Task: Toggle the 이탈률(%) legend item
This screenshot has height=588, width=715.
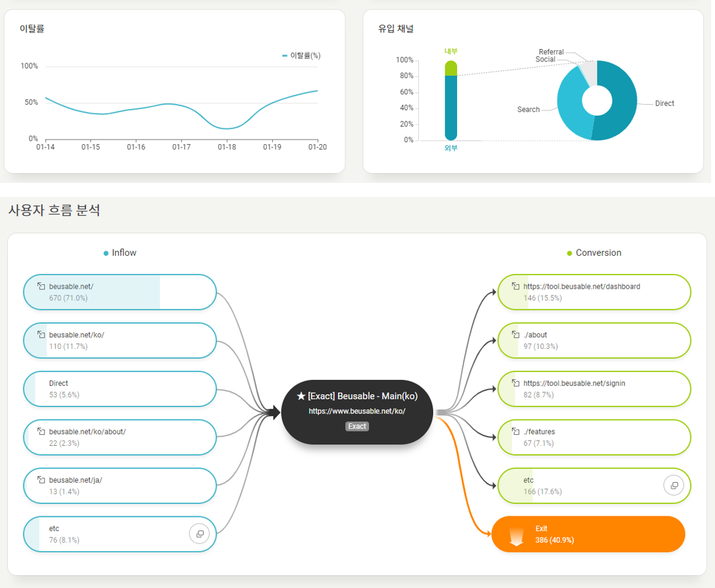Action: pos(301,55)
